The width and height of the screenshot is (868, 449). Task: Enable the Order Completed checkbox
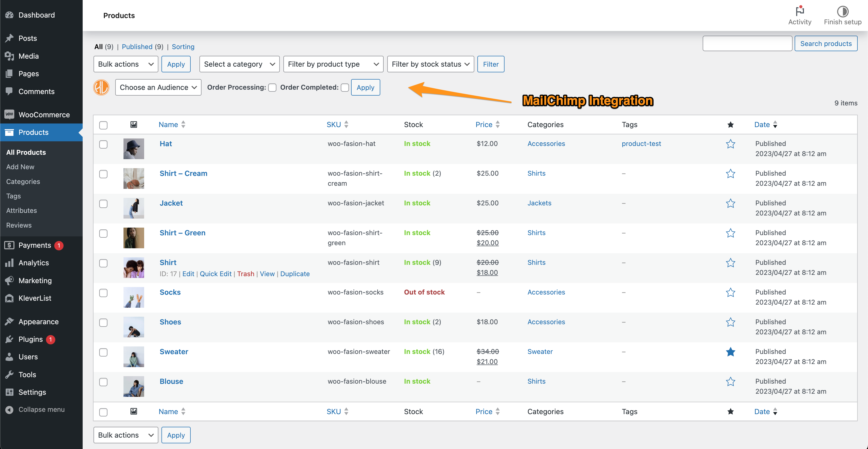[x=345, y=88]
